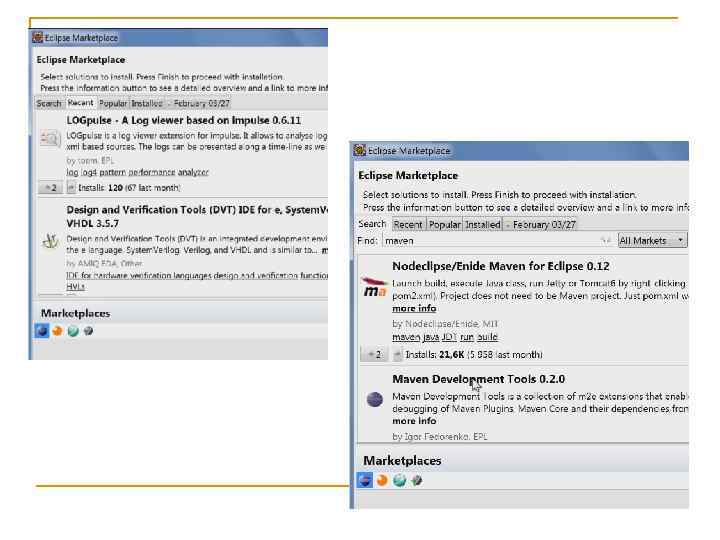Viewport: 720px width, 540px height.
Task: Select the green globe marketplace icon in left window
Action: click(73, 331)
